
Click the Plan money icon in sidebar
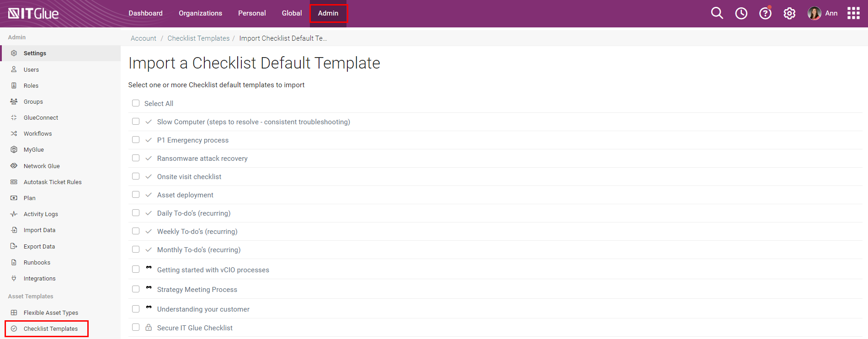point(14,198)
